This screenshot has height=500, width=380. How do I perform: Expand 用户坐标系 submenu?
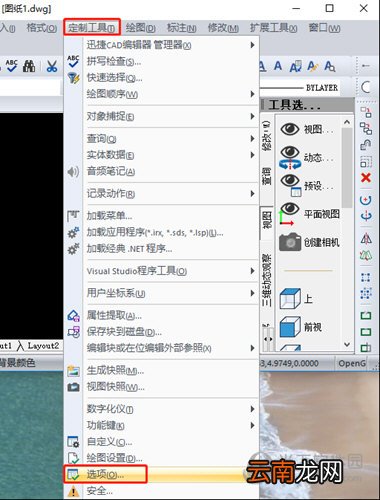click(162, 293)
